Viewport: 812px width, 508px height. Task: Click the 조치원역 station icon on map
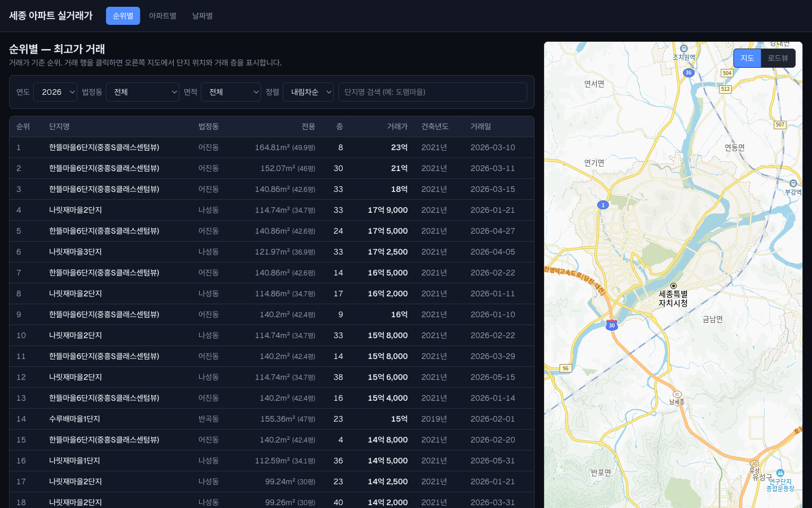tap(684, 49)
